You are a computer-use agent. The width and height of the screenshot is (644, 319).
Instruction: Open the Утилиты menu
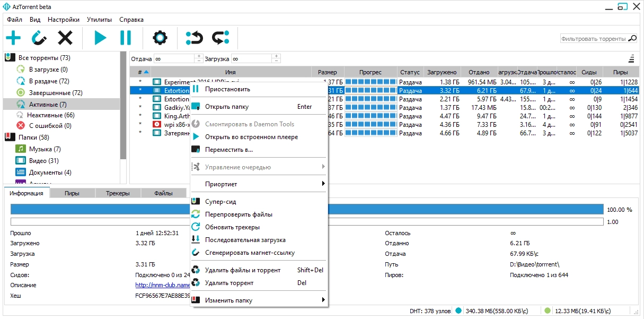click(100, 20)
